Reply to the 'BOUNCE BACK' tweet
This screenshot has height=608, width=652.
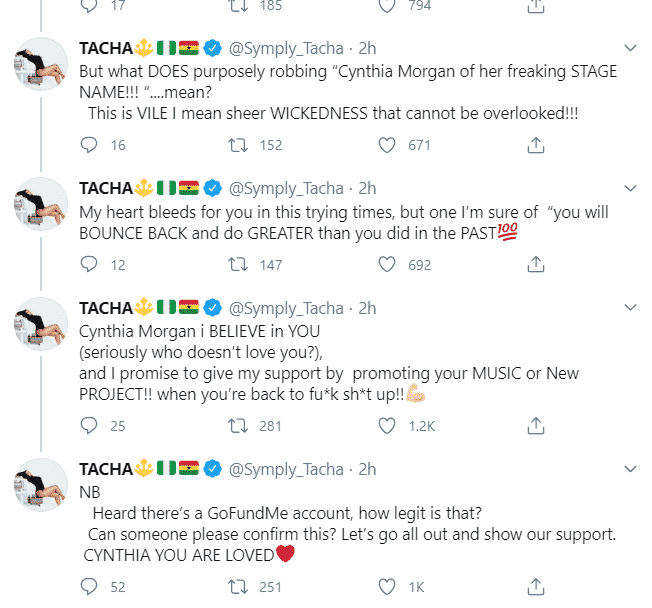click(89, 264)
